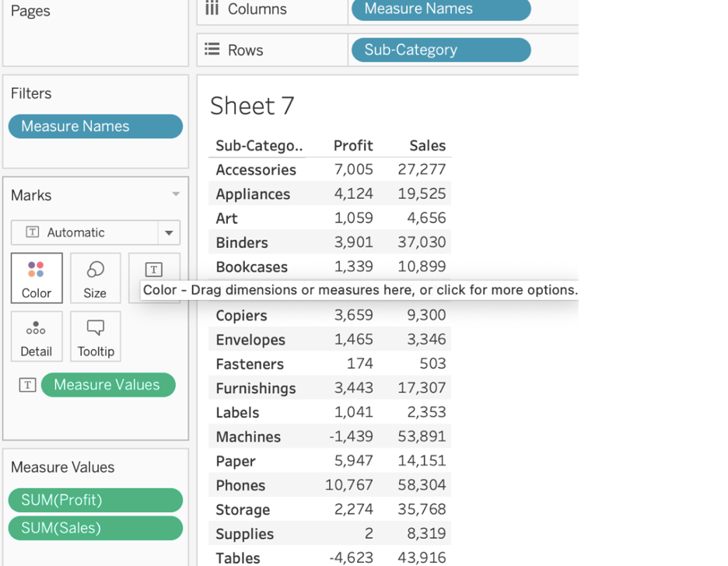Click the Tooltip marks card button
The width and height of the screenshot is (728, 566).
pyautogui.click(x=95, y=337)
